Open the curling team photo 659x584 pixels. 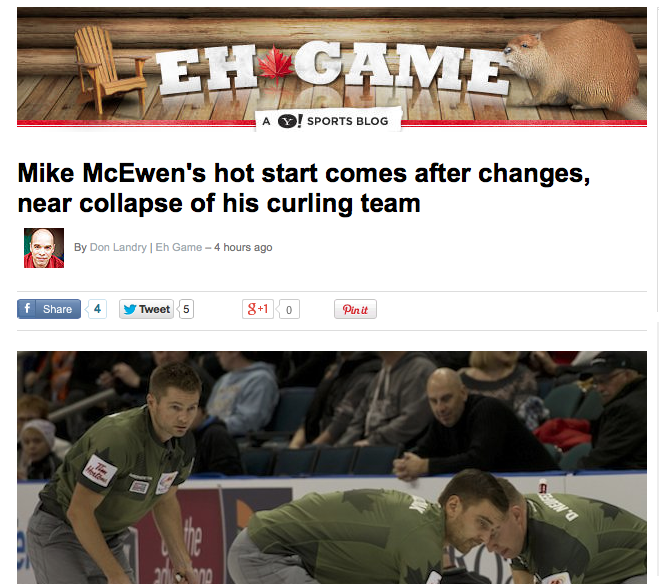pyautogui.click(x=332, y=467)
